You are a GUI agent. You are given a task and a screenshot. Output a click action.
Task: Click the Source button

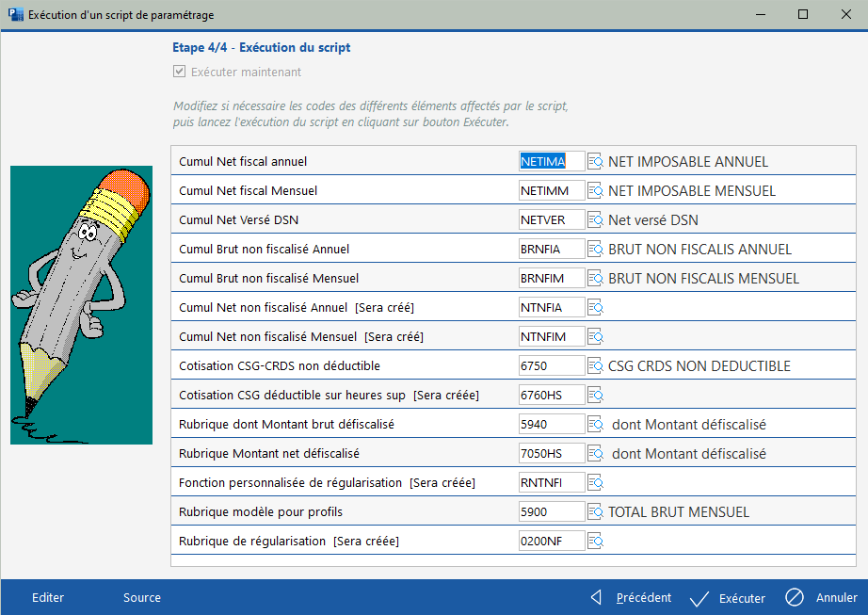142,598
